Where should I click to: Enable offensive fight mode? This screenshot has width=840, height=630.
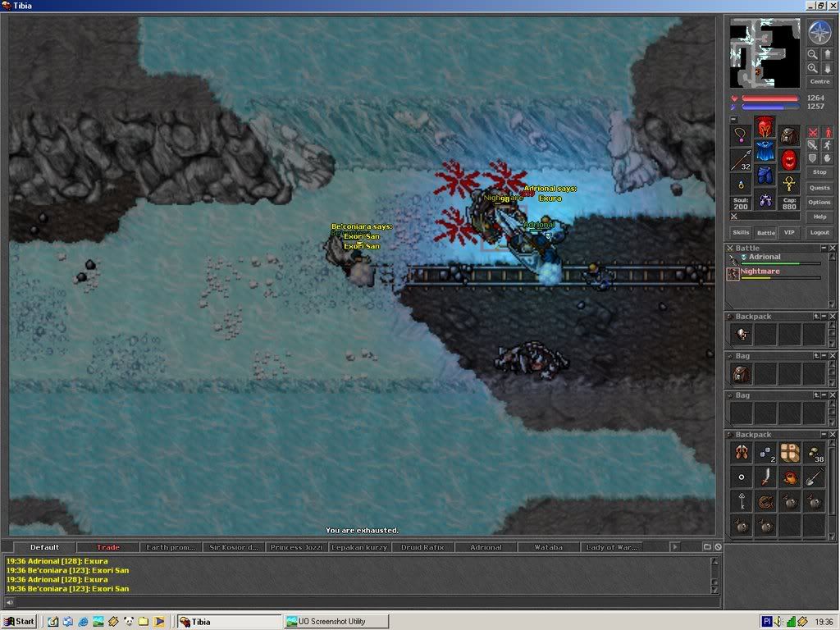(813, 132)
